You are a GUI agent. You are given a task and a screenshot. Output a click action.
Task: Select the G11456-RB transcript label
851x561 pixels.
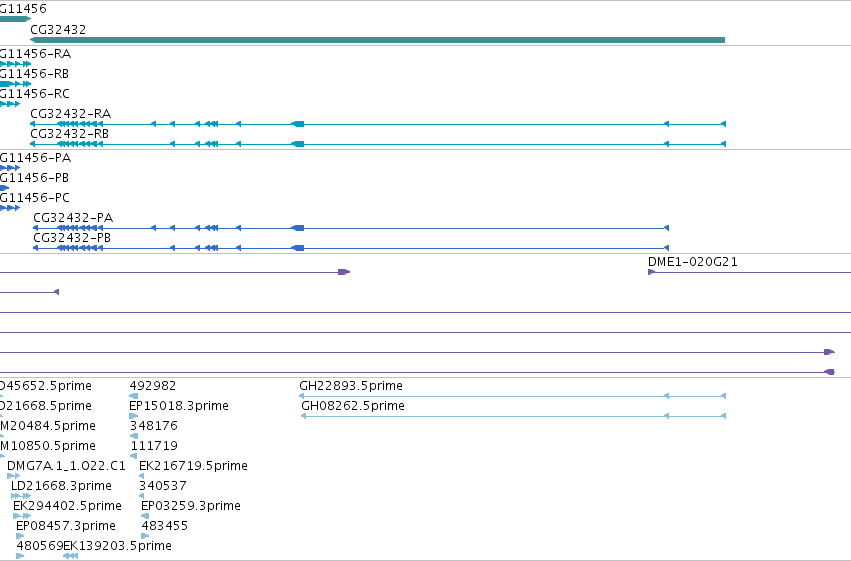[x=34, y=74]
